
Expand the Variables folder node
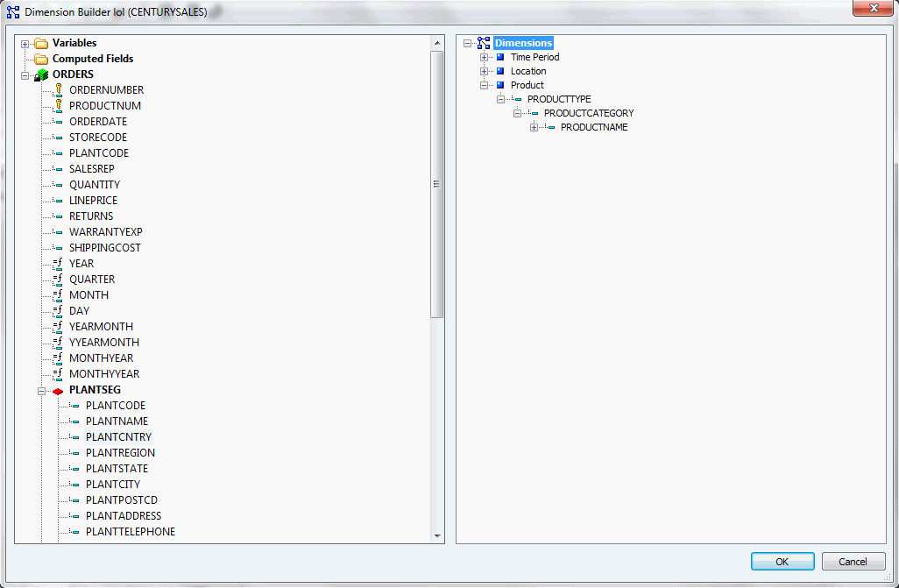click(x=25, y=44)
